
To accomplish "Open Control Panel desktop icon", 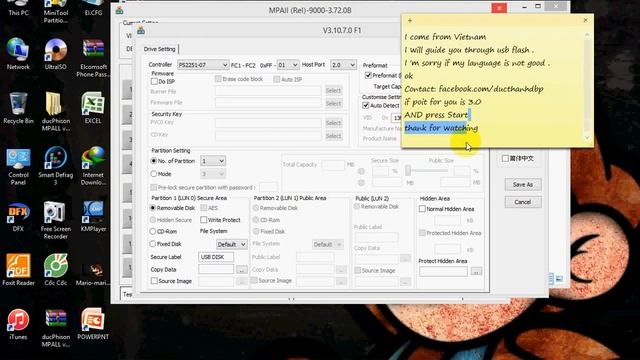I will 18,167.
